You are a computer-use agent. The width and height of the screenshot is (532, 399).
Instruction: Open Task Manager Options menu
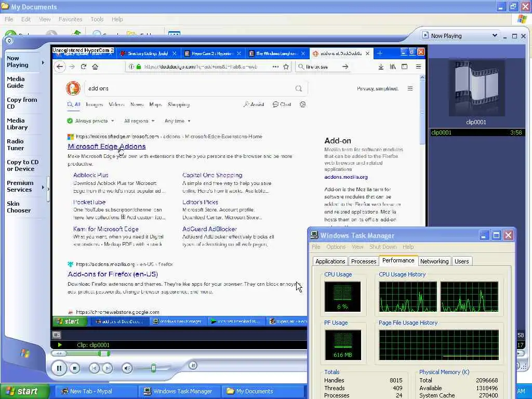tap(336, 247)
